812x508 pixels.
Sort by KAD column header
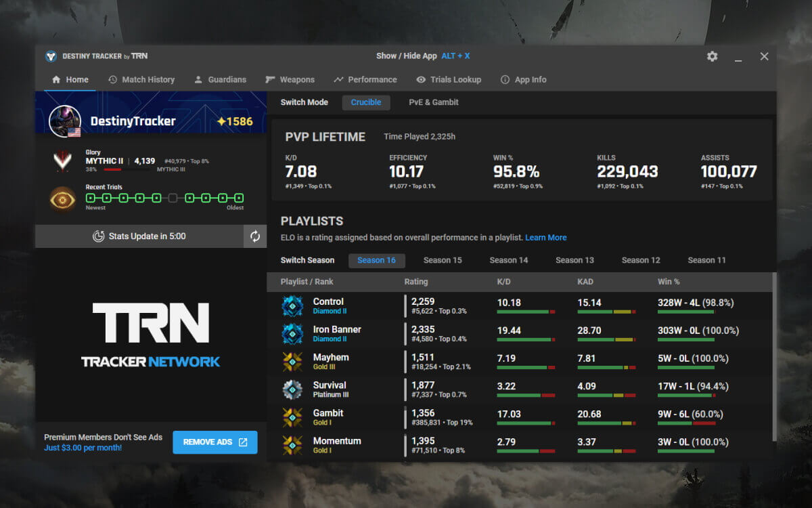click(x=586, y=282)
